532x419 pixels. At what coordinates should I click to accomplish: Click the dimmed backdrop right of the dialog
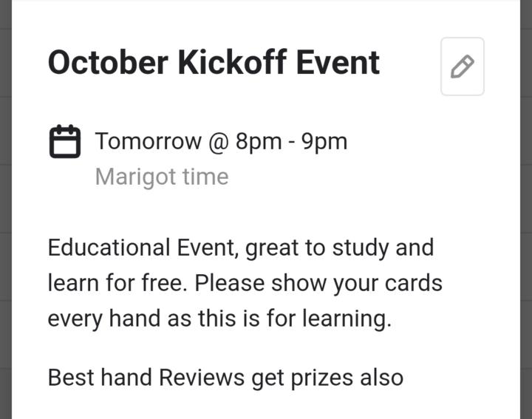[x=525, y=222]
